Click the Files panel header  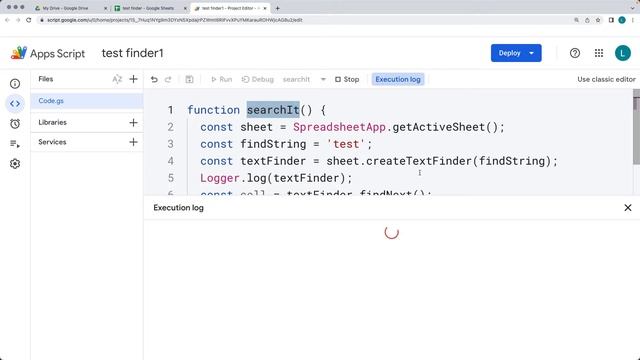(46, 79)
